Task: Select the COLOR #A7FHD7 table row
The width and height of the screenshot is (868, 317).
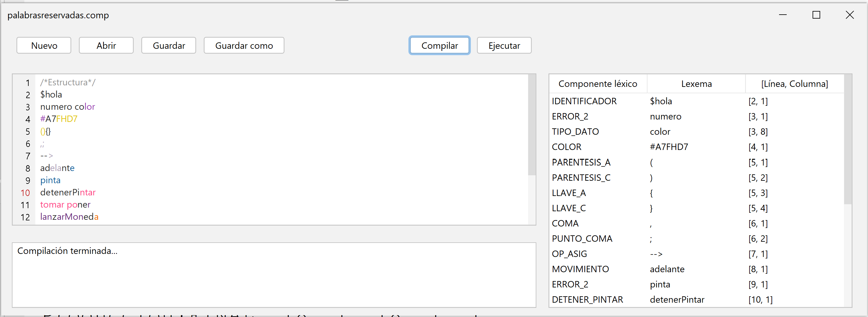Action: [697, 147]
